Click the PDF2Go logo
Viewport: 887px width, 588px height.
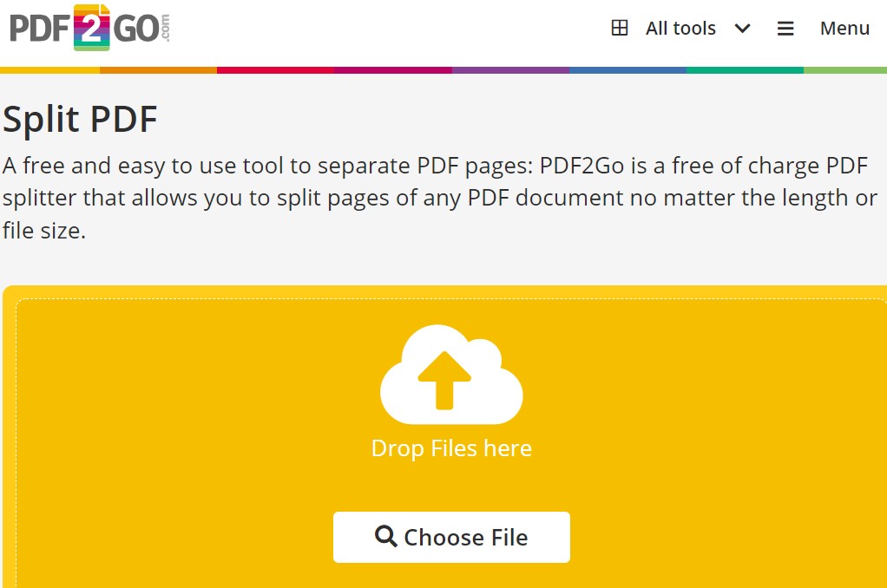[90, 28]
